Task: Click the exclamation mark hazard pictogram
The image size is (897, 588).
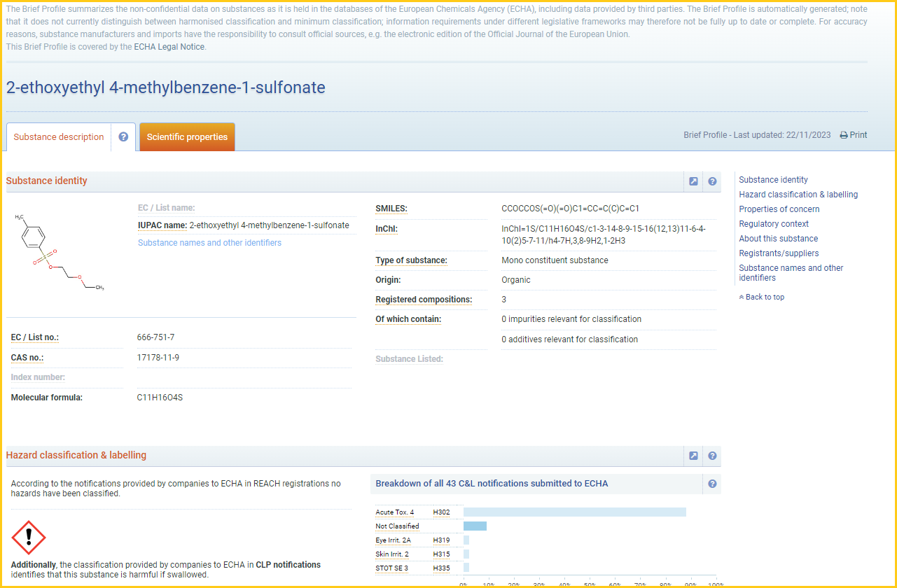Action: tap(29, 538)
